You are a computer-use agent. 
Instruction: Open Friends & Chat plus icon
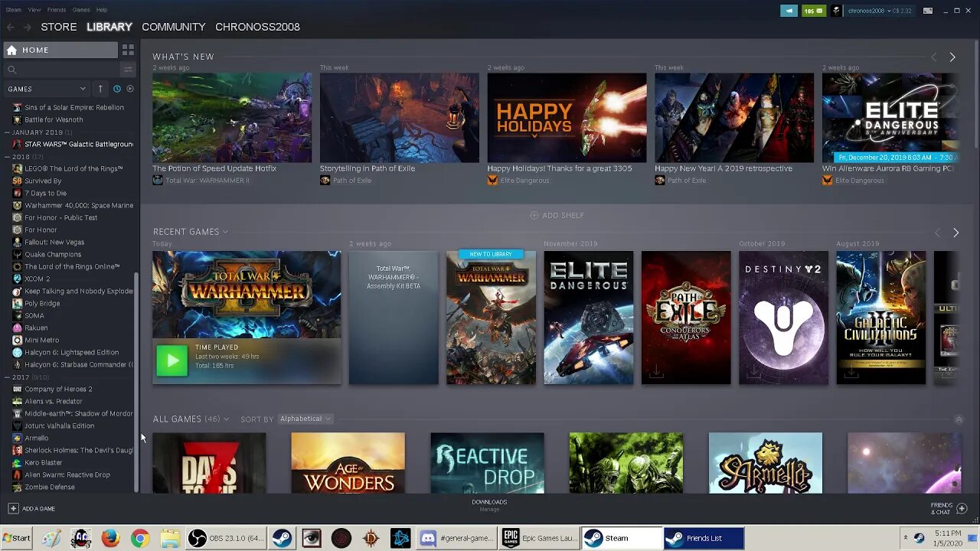[x=962, y=508]
